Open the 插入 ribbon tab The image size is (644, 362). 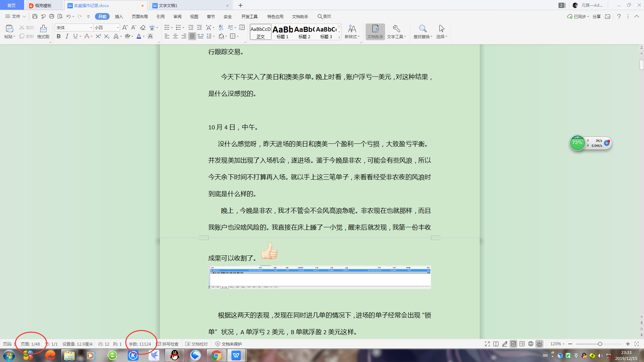(119, 16)
